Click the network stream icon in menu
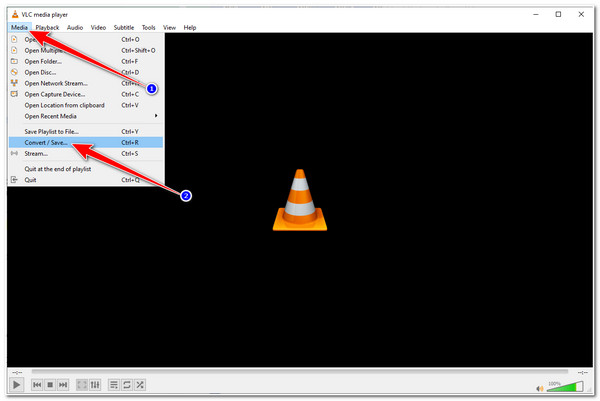The height and width of the screenshot is (401, 600). pyautogui.click(x=14, y=83)
